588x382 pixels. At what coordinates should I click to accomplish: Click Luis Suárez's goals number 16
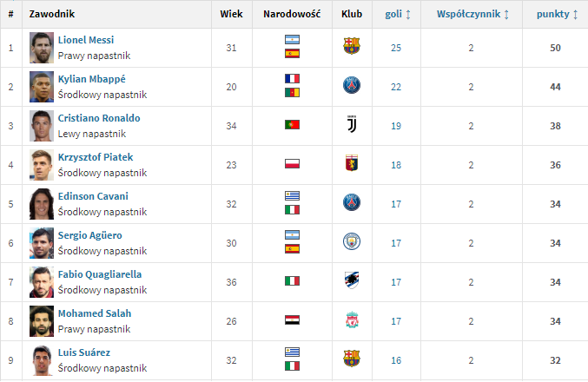tap(396, 360)
